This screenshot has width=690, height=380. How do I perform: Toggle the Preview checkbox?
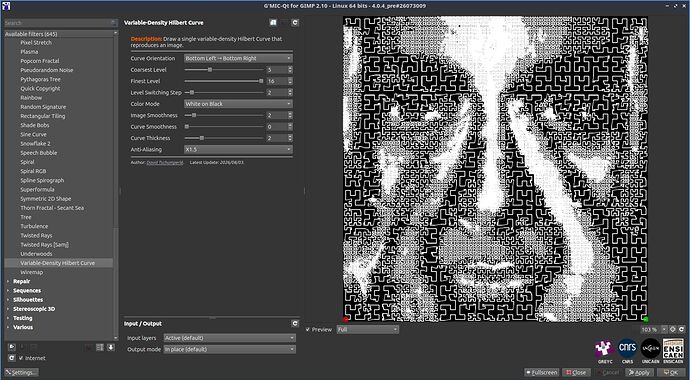(308, 329)
